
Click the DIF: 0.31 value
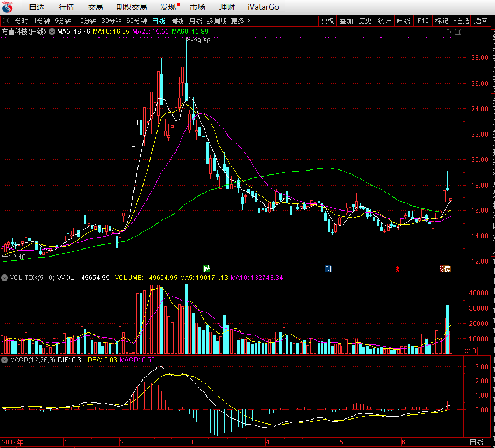coord(71,360)
